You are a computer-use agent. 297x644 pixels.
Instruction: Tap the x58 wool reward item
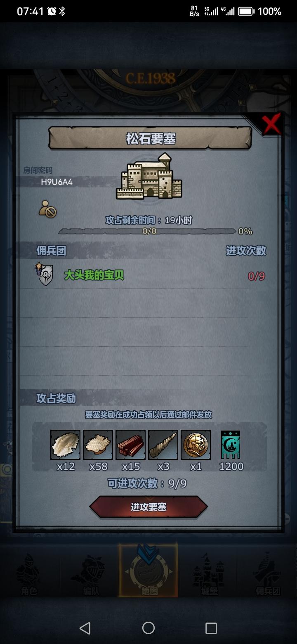[98, 445]
